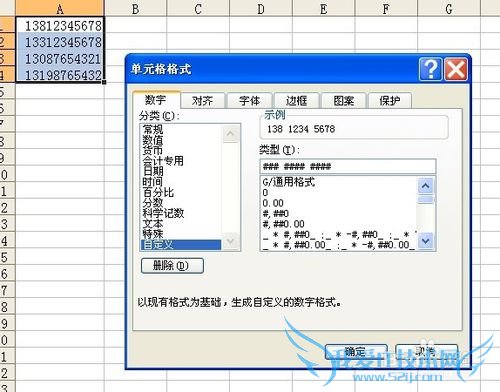Switch to the 数字 tab
500x392 pixels.
click(156, 99)
